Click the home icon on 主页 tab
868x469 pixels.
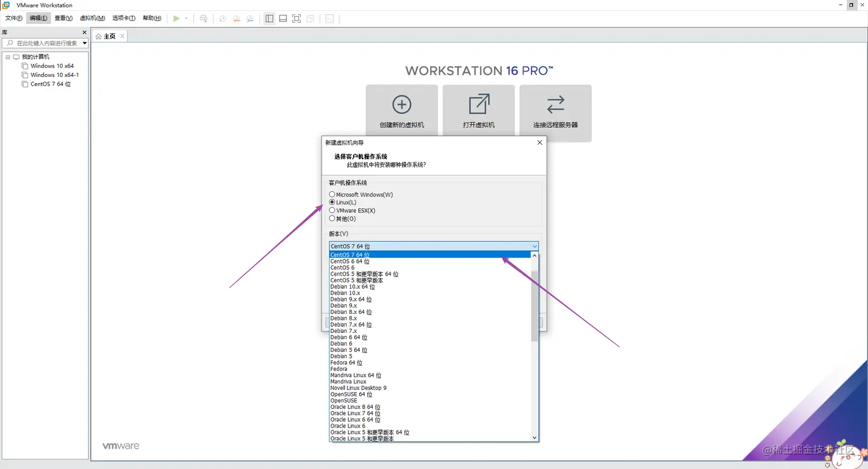pyautogui.click(x=99, y=36)
